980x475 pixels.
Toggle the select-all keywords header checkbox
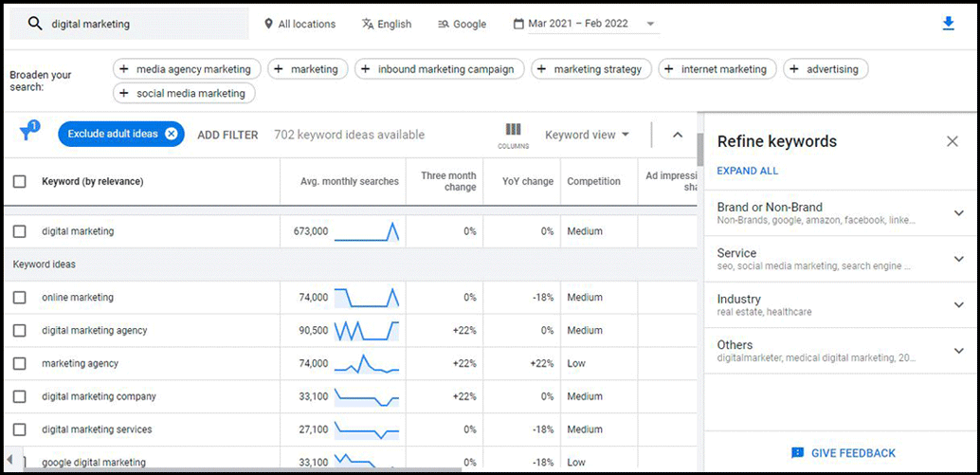[x=20, y=181]
